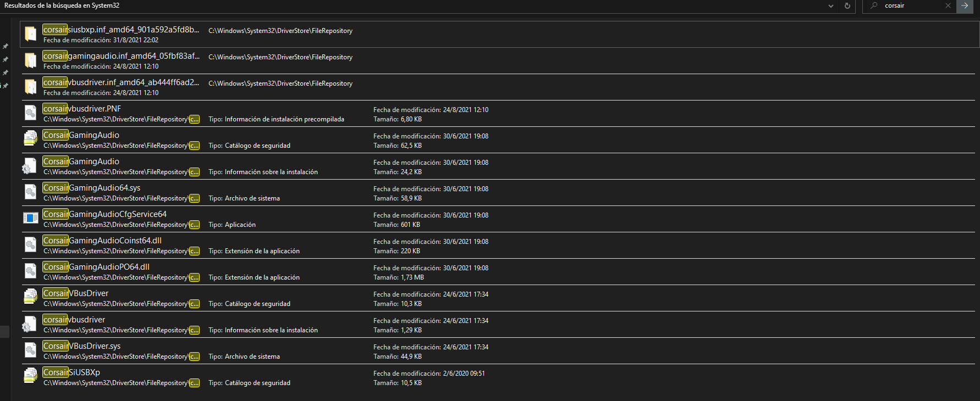Select the CorsairGamingAudioCoinst64.dll file icon
Screen dimensions: 980x401
point(31,245)
